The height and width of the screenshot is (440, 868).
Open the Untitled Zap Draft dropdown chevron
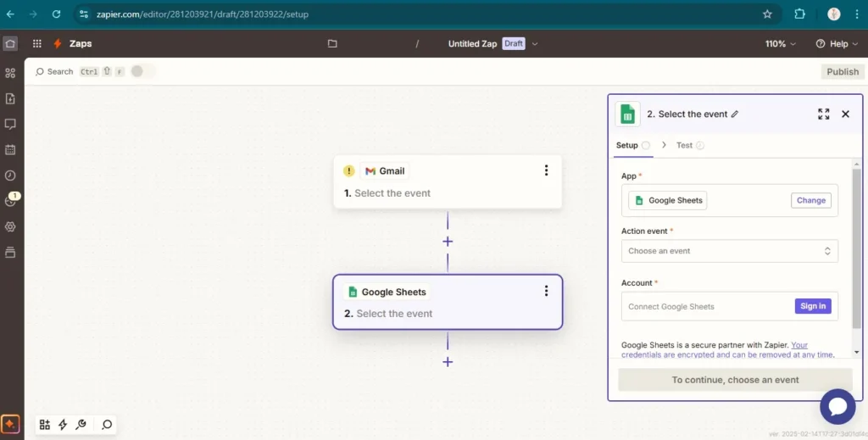pyautogui.click(x=535, y=44)
